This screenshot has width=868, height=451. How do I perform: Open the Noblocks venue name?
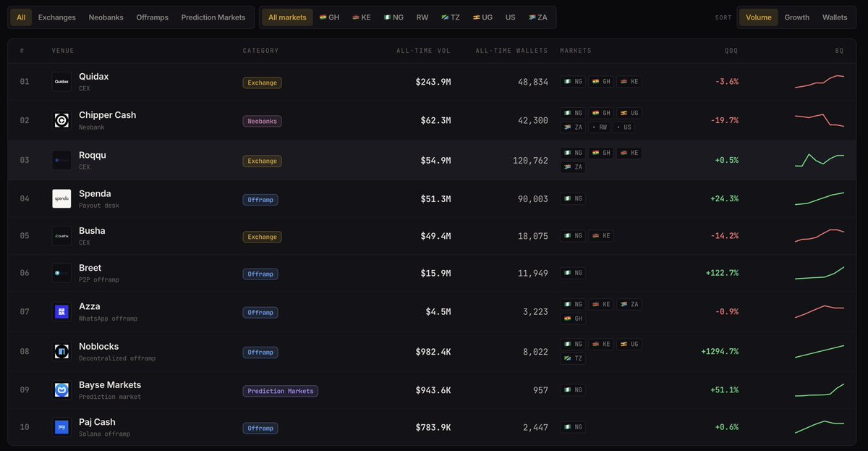(98, 347)
